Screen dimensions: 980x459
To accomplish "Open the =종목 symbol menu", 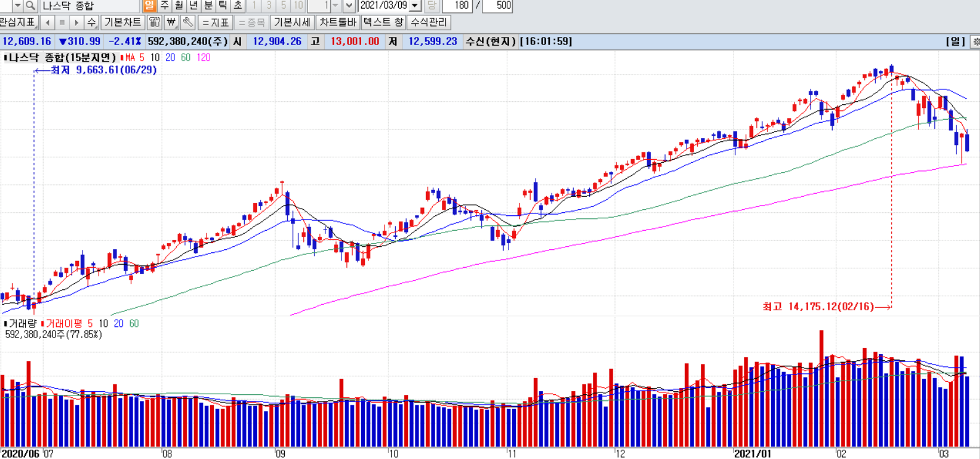I will coord(251,22).
